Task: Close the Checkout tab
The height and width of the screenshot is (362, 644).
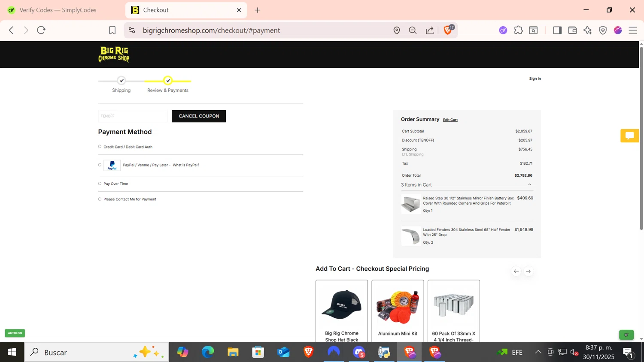Action: [x=239, y=10]
